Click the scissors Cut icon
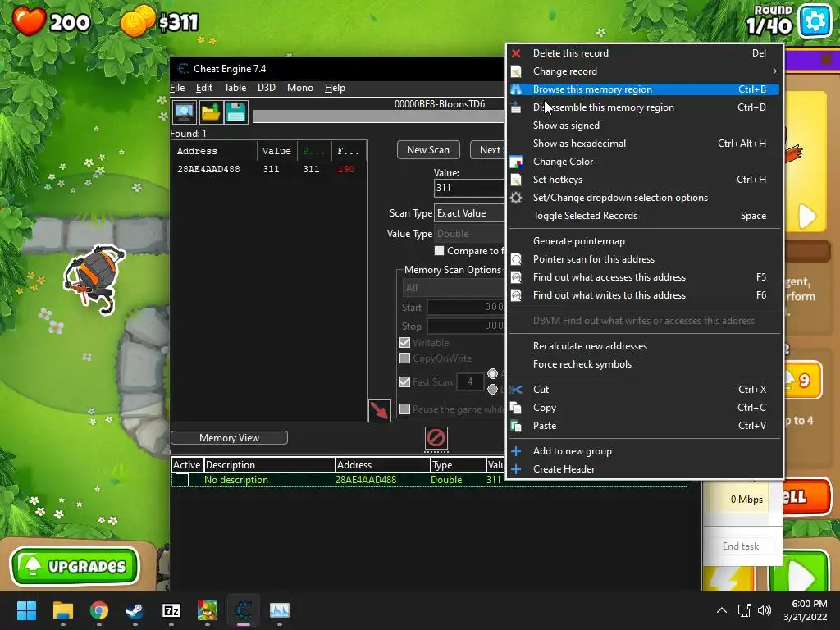 (x=516, y=390)
